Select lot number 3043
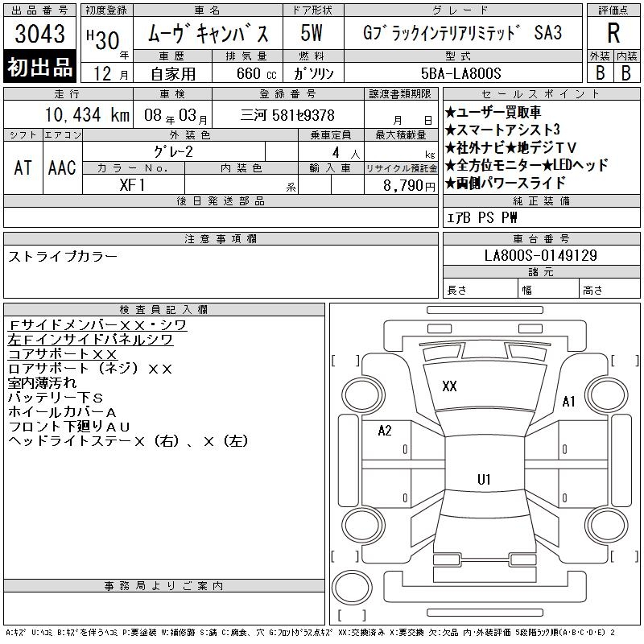This screenshot has height=644, width=644. click(39, 34)
